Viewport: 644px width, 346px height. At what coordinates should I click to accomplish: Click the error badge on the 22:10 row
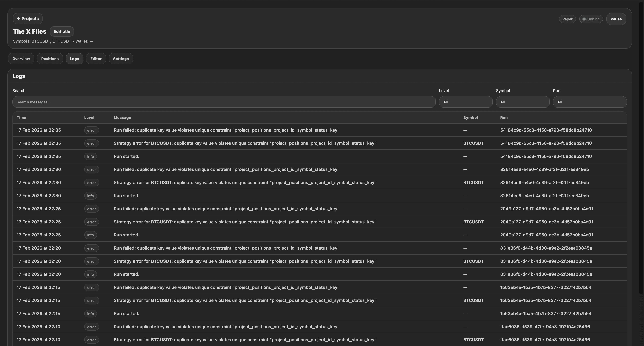pos(91,327)
